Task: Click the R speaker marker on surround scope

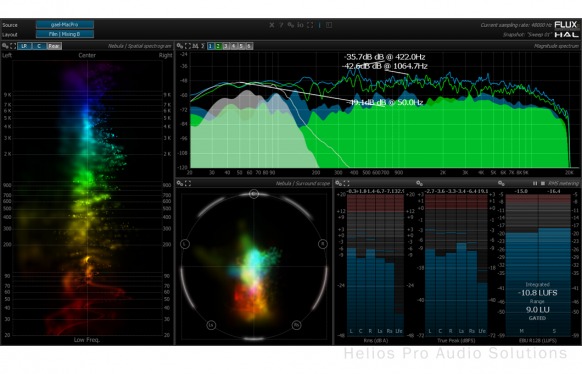Action: (x=323, y=244)
